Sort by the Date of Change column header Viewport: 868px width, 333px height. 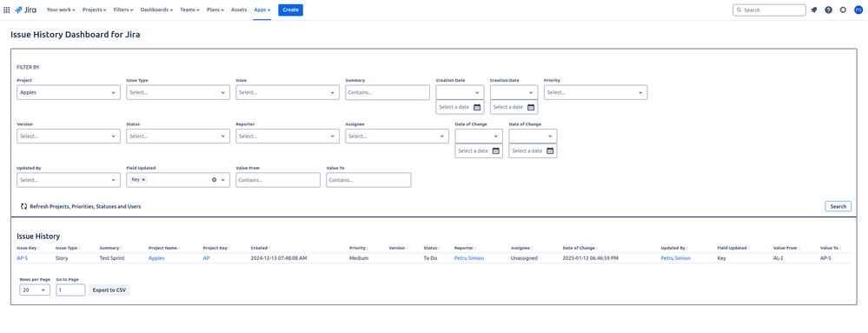[x=580, y=248]
